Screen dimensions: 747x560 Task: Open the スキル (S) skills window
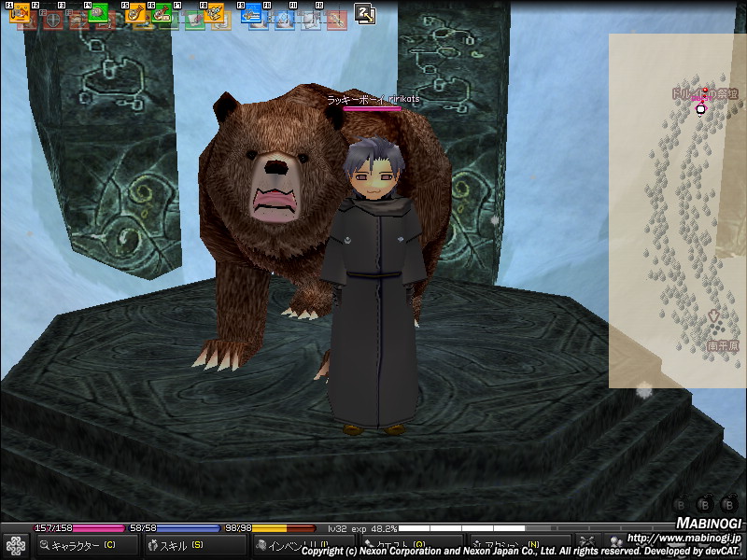point(196,546)
